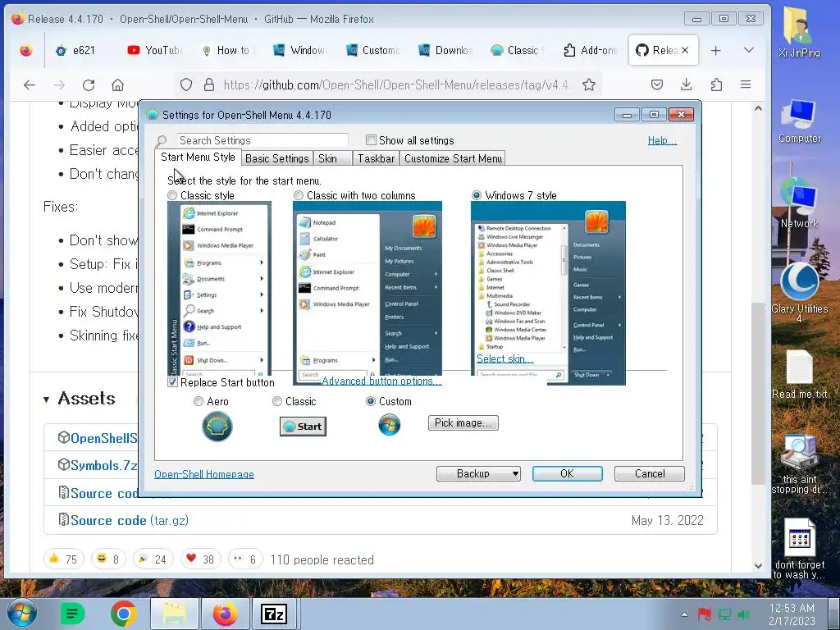Open Customize Start Menu tab
840x630 pixels.
[x=453, y=158]
